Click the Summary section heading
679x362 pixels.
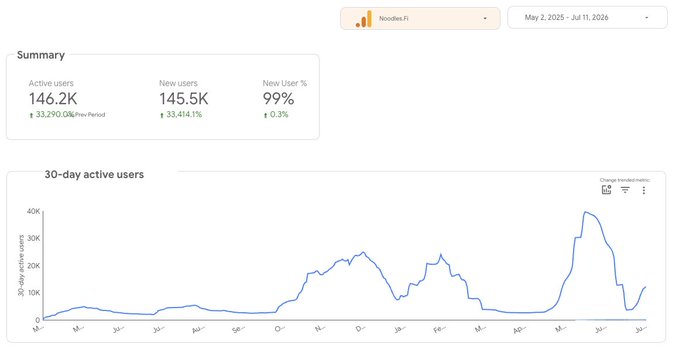(x=41, y=55)
